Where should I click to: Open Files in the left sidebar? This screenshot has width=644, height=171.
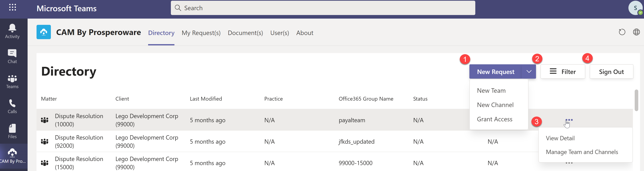pos(12,132)
